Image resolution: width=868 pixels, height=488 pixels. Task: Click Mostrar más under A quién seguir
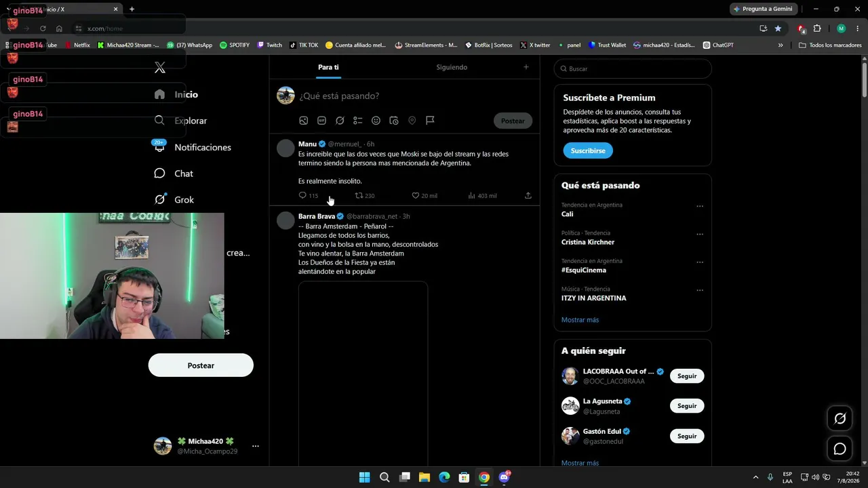(580, 463)
